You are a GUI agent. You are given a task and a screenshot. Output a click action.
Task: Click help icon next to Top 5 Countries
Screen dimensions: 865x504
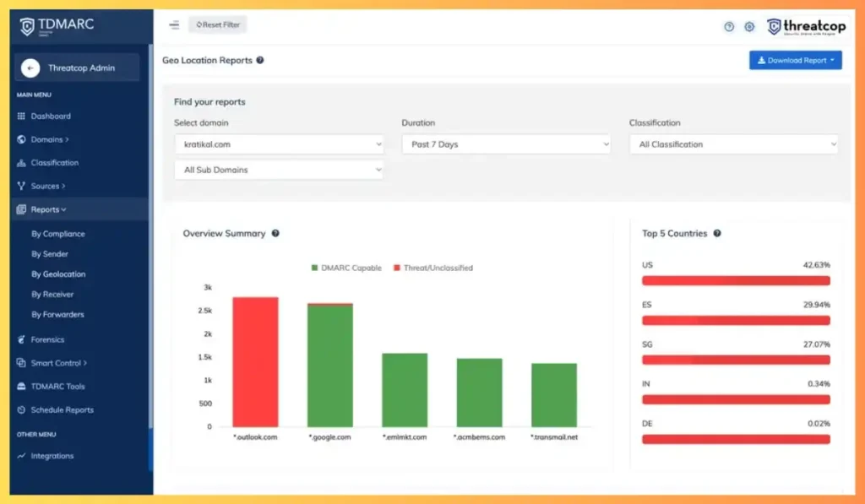point(717,233)
